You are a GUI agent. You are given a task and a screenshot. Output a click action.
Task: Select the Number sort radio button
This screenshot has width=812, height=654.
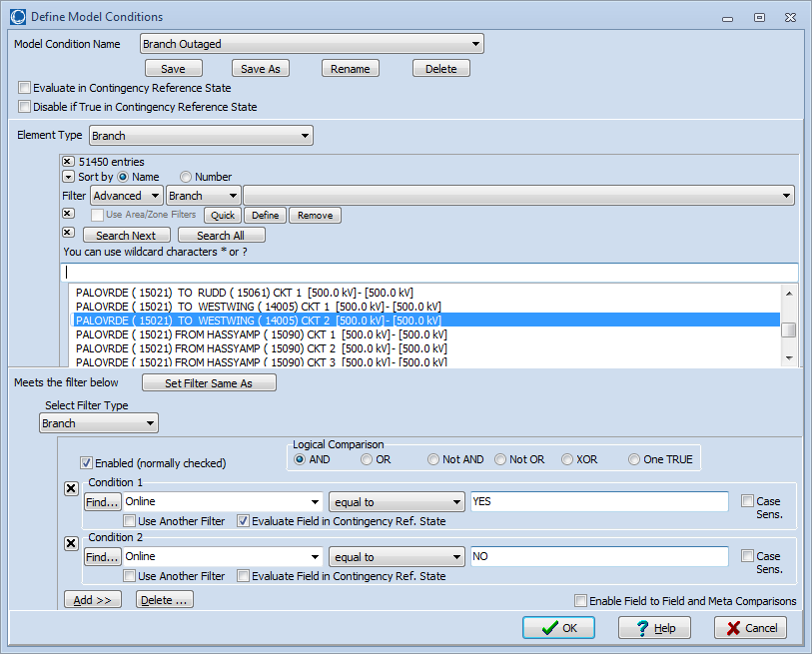click(x=186, y=177)
